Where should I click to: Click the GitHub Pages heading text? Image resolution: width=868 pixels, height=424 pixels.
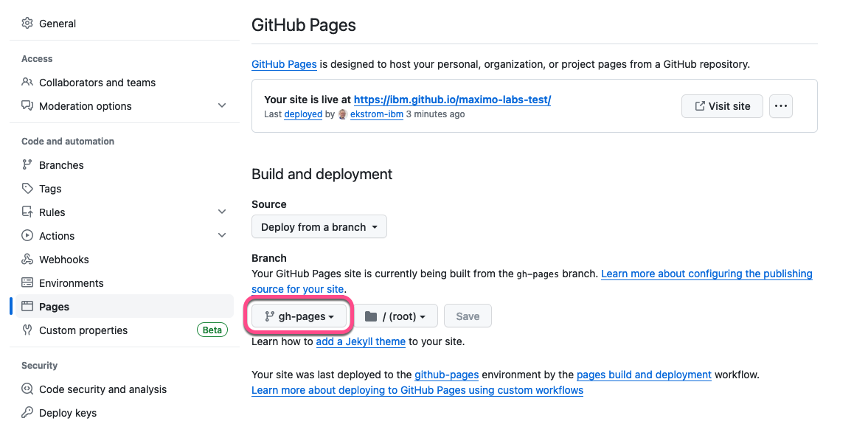click(x=303, y=25)
